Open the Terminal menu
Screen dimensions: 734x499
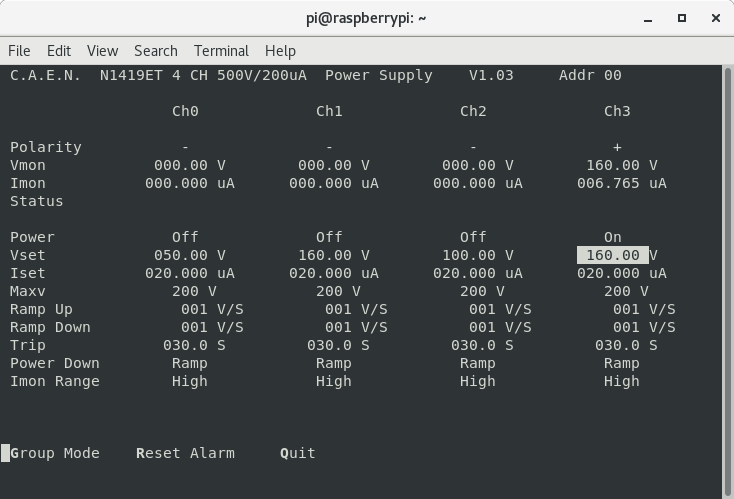coord(221,51)
